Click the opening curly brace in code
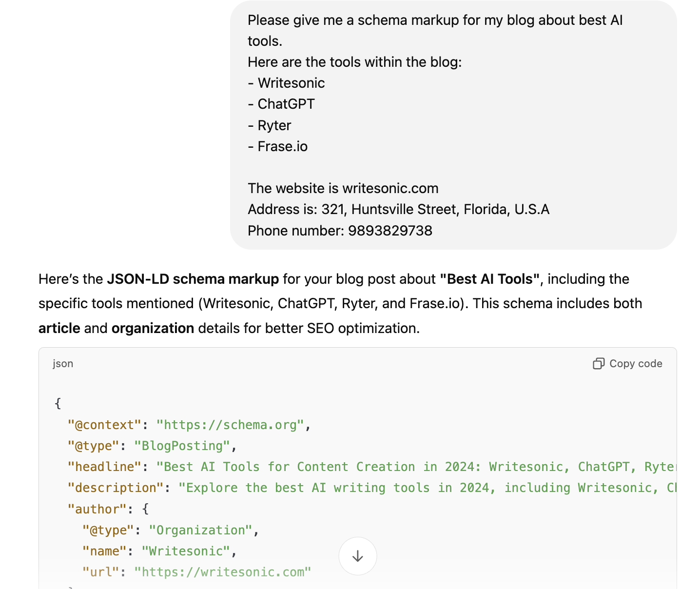The width and height of the screenshot is (700, 589). (58, 403)
